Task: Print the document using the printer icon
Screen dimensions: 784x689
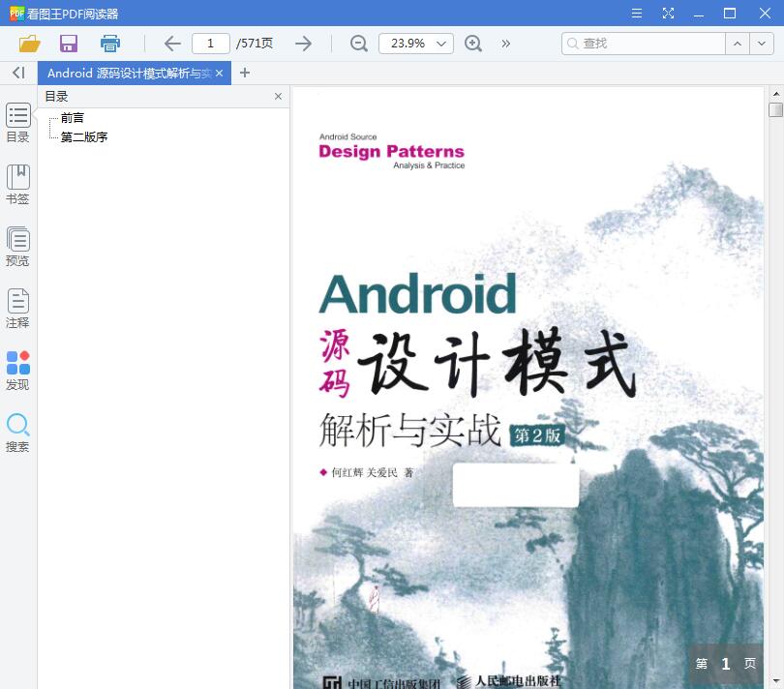Action: point(109,44)
